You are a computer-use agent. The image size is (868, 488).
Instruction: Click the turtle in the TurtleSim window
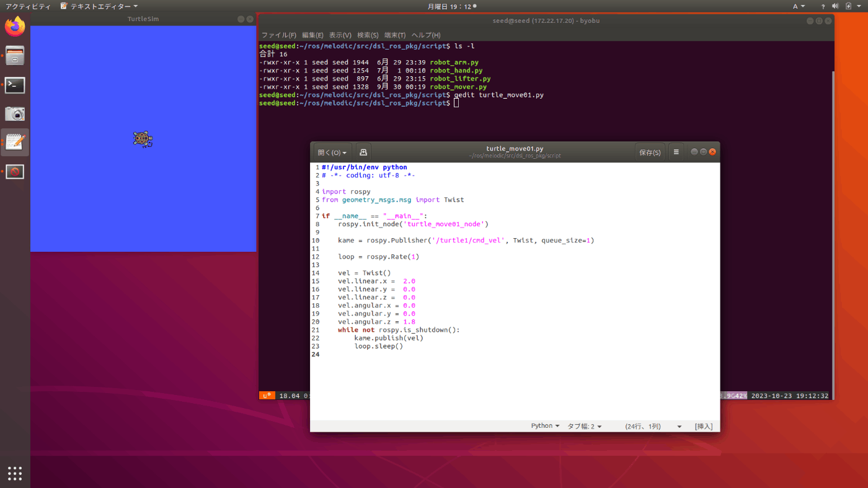click(143, 140)
